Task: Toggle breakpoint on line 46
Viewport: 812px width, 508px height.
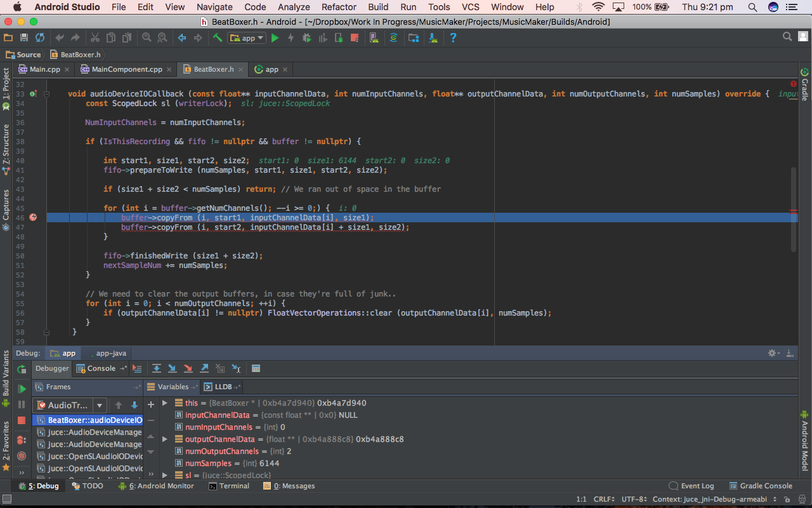Action: pos(33,217)
